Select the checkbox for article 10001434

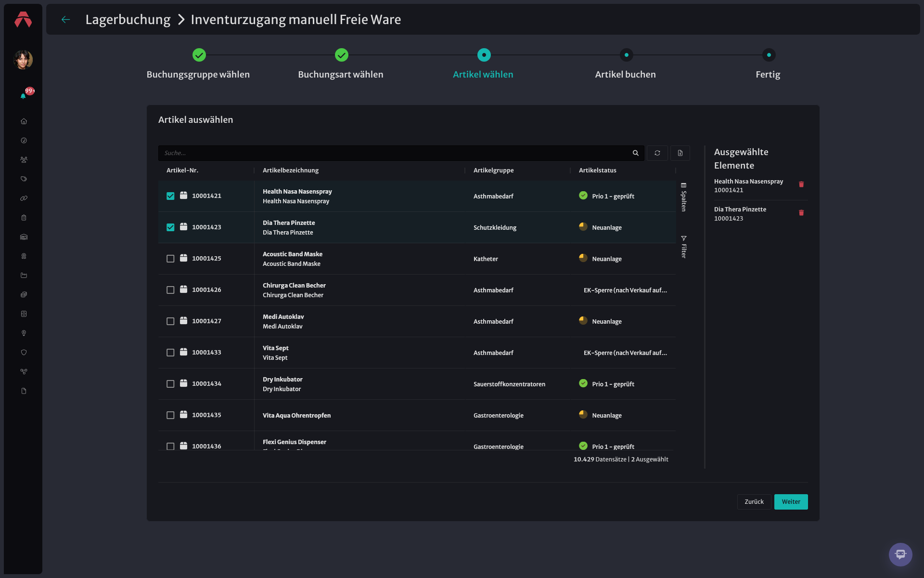[x=170, y=384]
